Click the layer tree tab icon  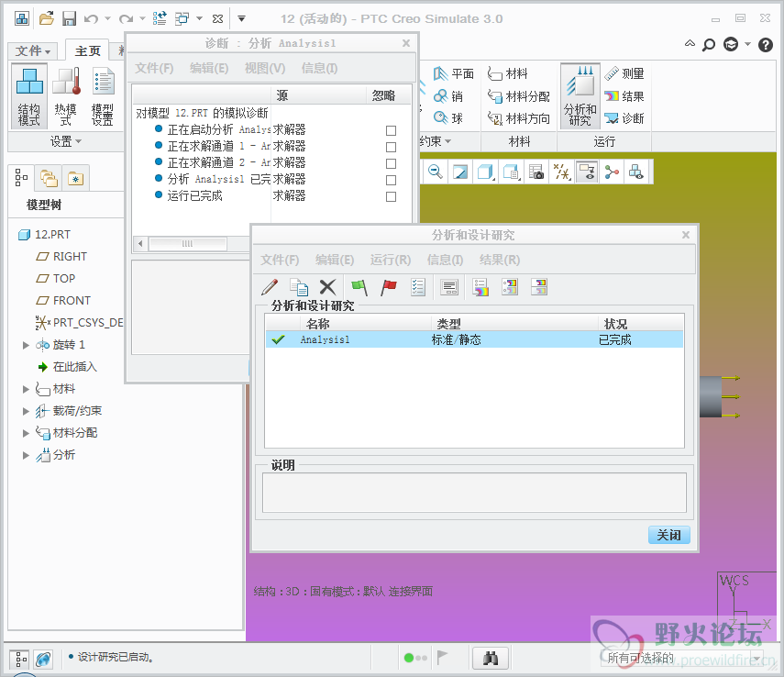[x=49, y=178]
